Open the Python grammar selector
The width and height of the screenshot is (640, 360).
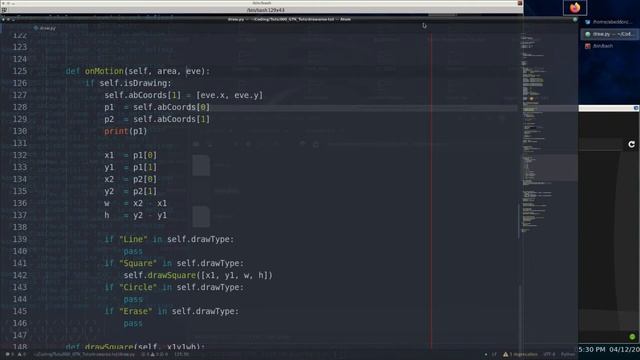pyautogui.click(x=568, y=354)
